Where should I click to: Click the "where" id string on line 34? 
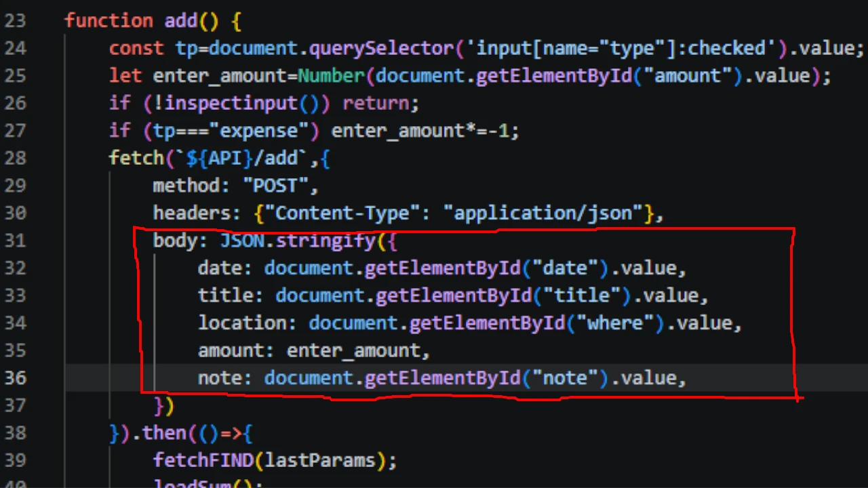[x=616, y=323]
